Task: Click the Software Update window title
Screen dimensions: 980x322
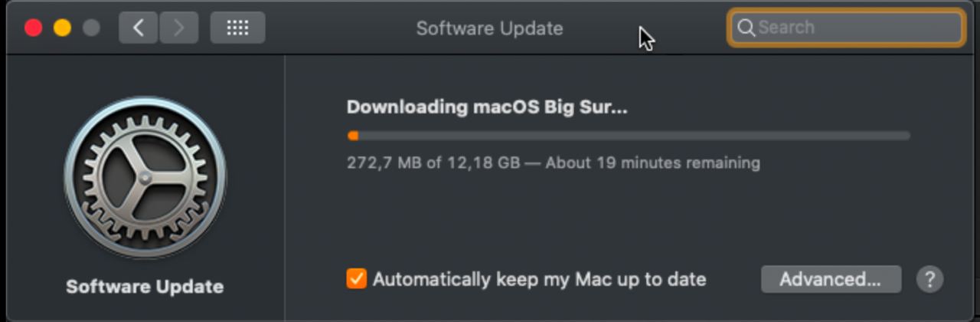Action: (489, 28)
